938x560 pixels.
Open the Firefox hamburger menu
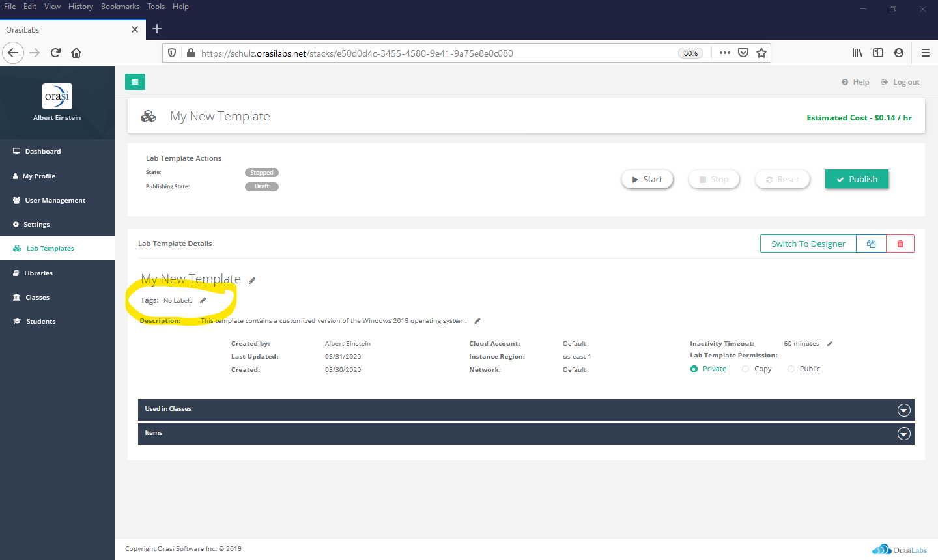[926, 53]
